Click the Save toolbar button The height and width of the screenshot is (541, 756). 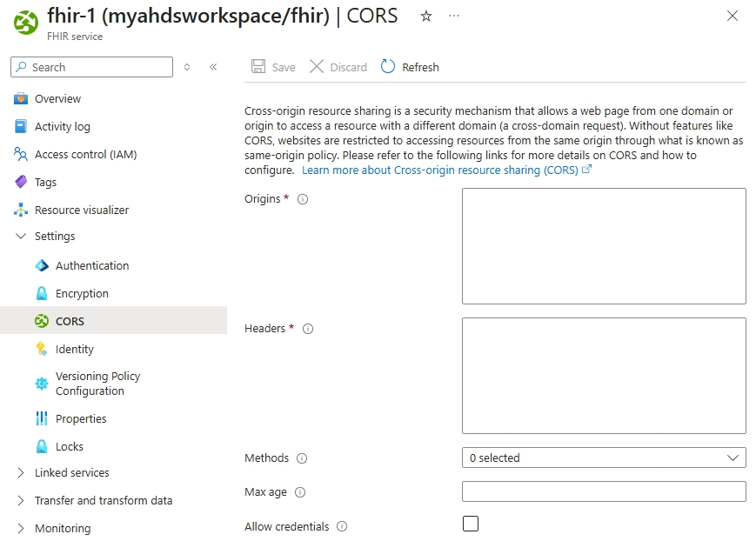[x=273, y=67]
